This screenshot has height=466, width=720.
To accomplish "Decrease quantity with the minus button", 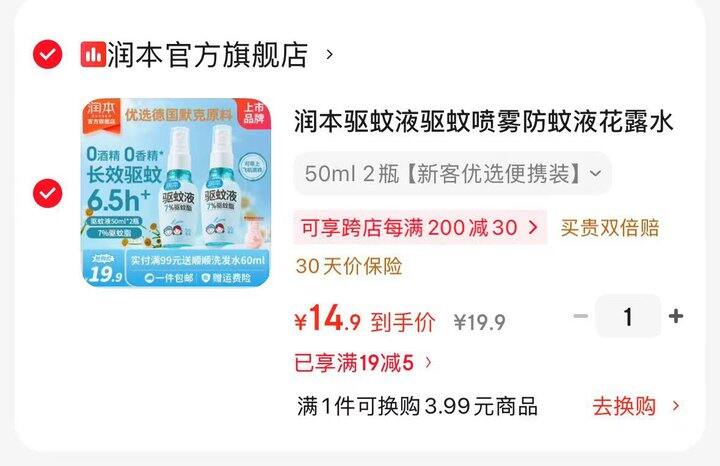I will click(x=581, y=316).
